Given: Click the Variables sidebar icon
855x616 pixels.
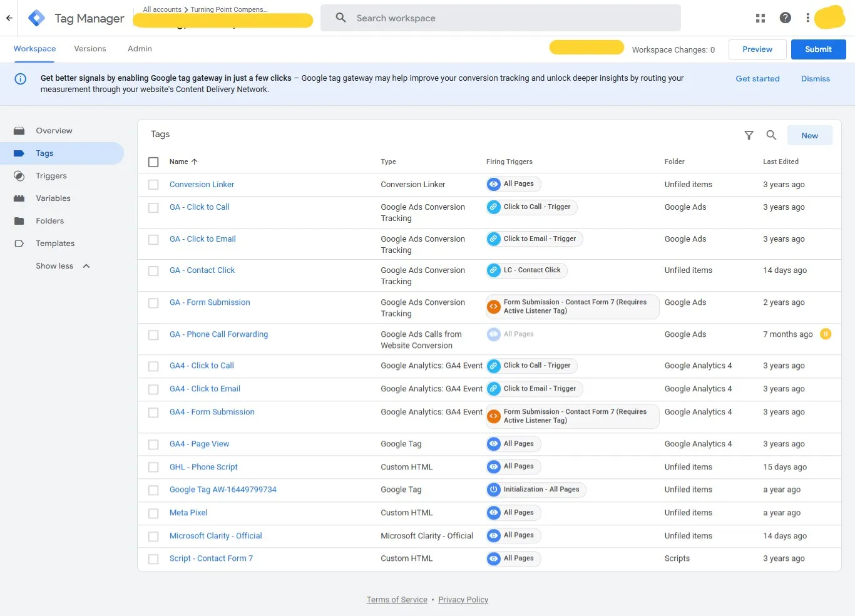Looking at the screenshot, I should coord(19,198).
